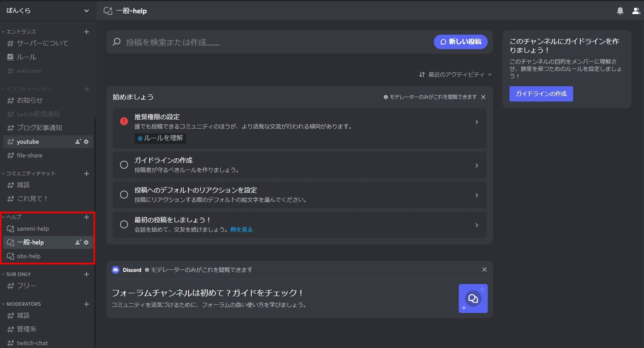The height and width of the screenshot is (348, 644).
Task: Click the channel list scrollbar
Action: (95, 232)
